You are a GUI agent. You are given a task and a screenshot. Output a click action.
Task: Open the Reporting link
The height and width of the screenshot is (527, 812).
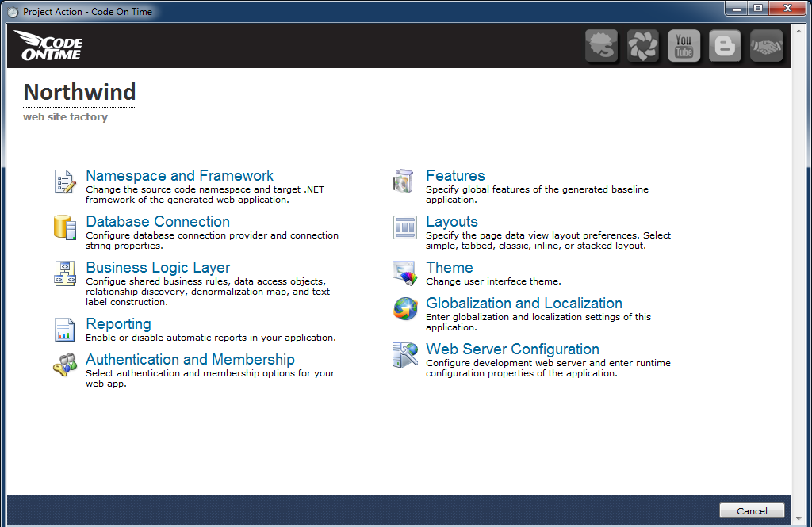[x=118, y=324]
